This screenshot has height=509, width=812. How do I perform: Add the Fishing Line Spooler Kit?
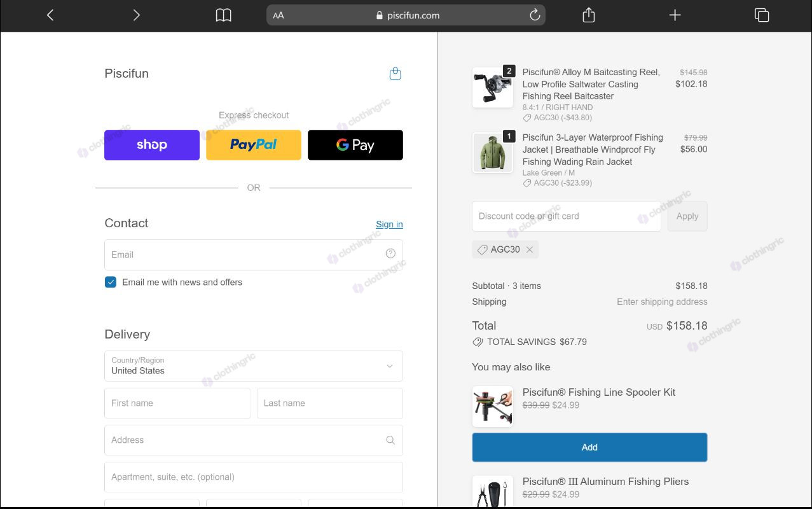589,447
